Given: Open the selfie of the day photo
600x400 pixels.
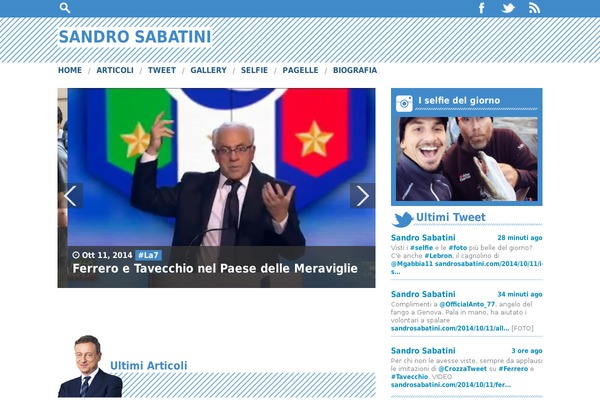Looking at the screenshot, I should 466,159.
